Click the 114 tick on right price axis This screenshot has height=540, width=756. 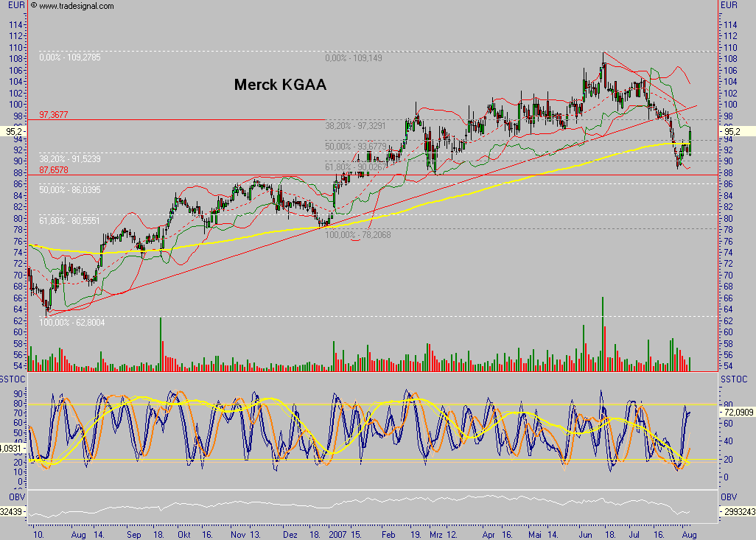click(730, 24)
